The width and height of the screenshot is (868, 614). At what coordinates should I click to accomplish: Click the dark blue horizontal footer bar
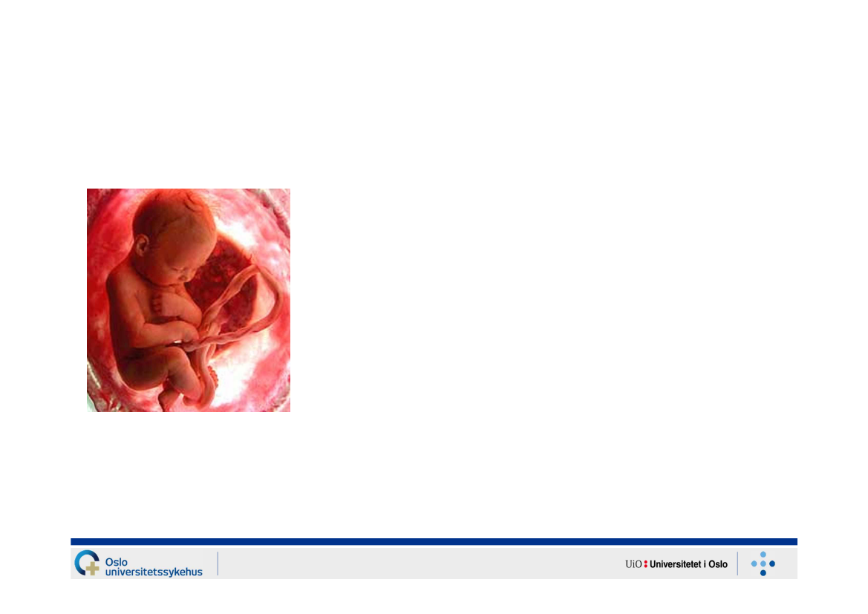point(434,542)
